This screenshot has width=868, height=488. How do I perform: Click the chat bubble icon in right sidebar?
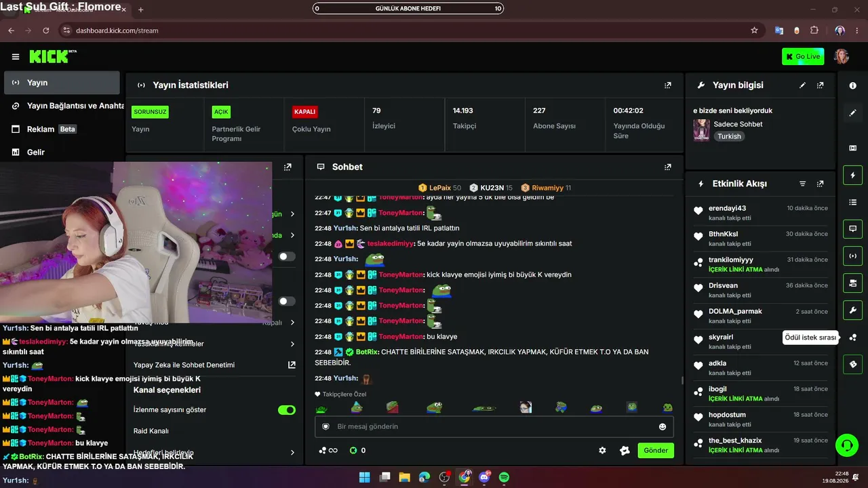[x=853, y=229]
